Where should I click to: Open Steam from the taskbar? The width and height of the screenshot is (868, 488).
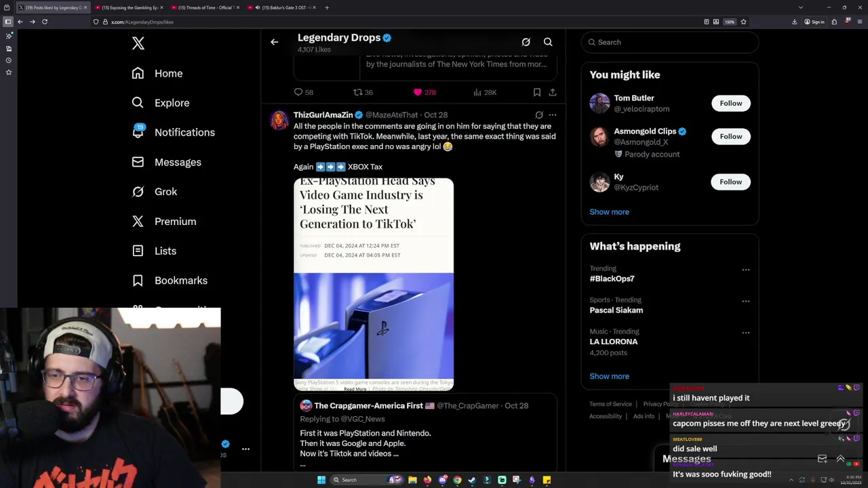(472, 480)
